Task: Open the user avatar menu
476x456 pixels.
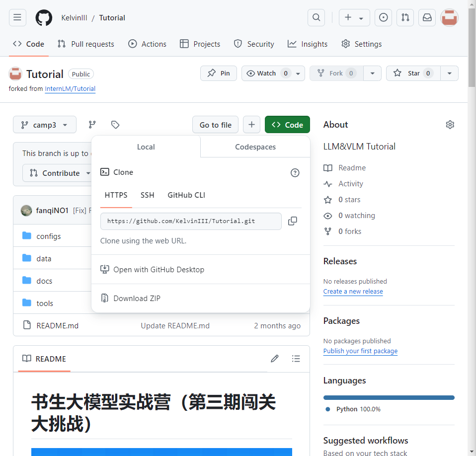Action: [449, 17]
